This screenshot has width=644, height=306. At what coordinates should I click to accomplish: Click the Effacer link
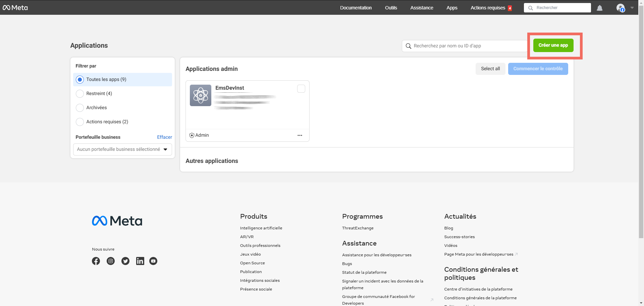(x=164, y=137)
